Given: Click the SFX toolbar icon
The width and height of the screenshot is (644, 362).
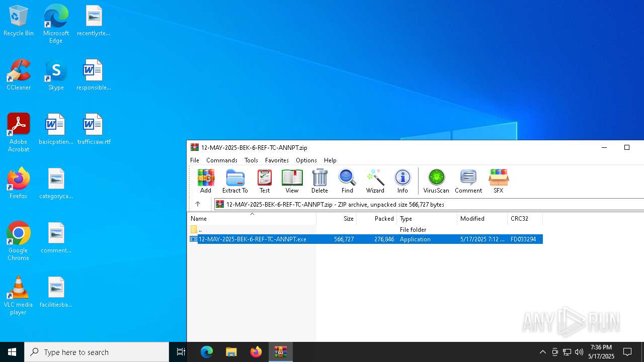Looking at the screenshot, I should click(499, 181).
